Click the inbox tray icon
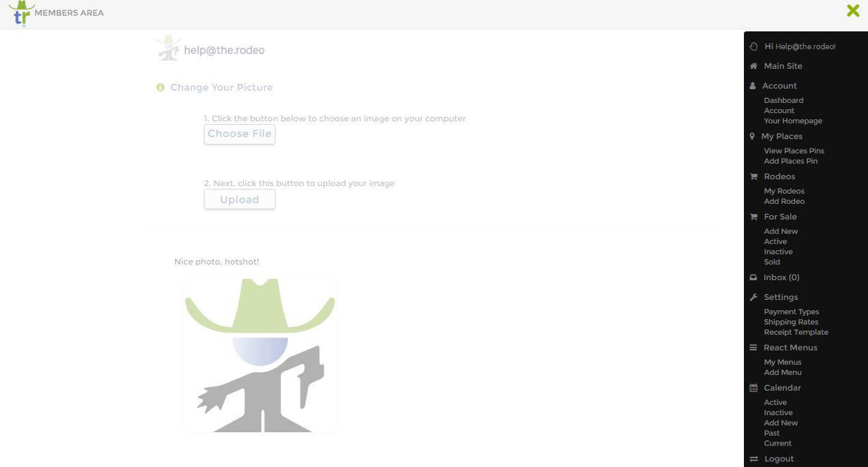The height and width of the screenshot is (467, 868). [x=753, y=277]
